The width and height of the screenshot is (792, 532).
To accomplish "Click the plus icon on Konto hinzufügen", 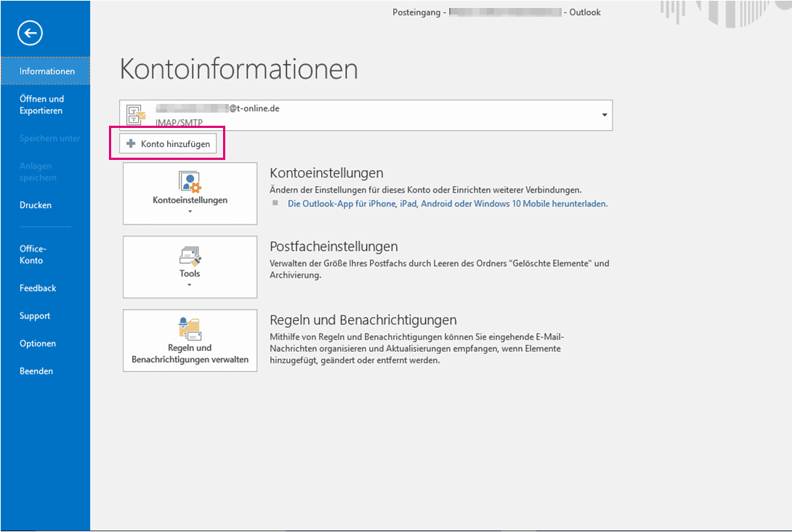I will tap(132, 144).
